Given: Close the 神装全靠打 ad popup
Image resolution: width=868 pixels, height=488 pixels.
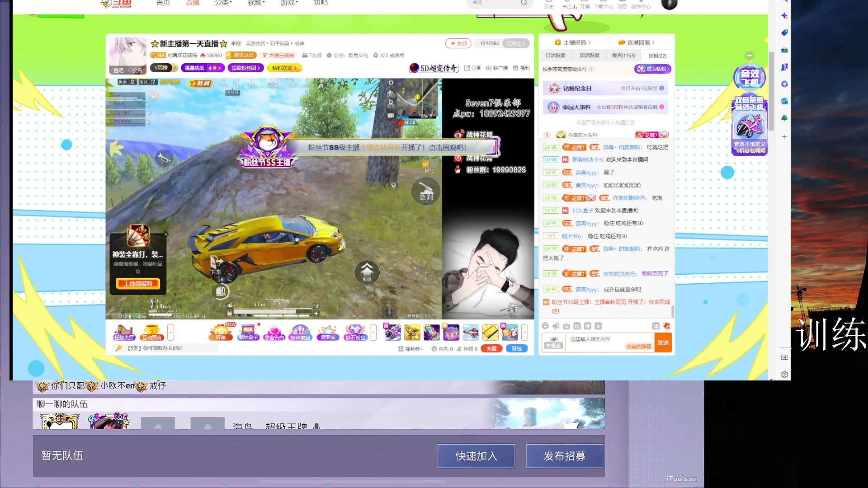Looking at the screenshot, I should click(x=165, y=234).
